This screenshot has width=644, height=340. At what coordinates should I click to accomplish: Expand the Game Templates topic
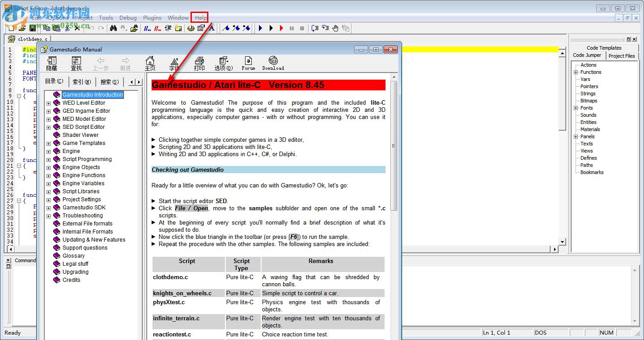click(48, 144)
